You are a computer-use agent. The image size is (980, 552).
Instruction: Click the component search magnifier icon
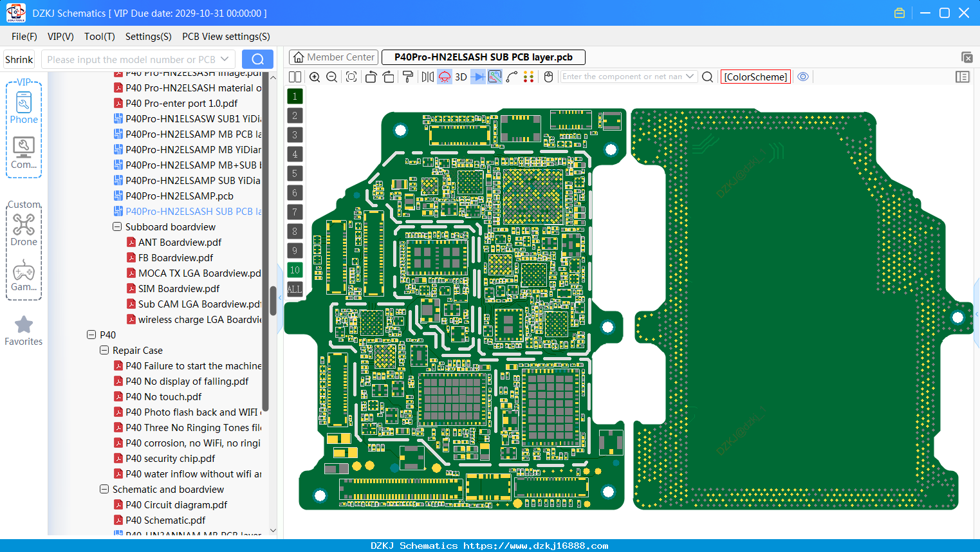coord(707,77)
